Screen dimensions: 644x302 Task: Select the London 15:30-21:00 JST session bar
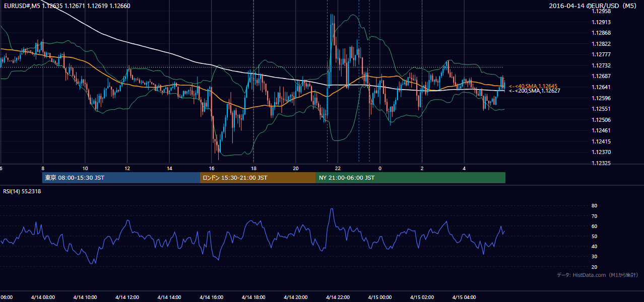pos(258,178)
